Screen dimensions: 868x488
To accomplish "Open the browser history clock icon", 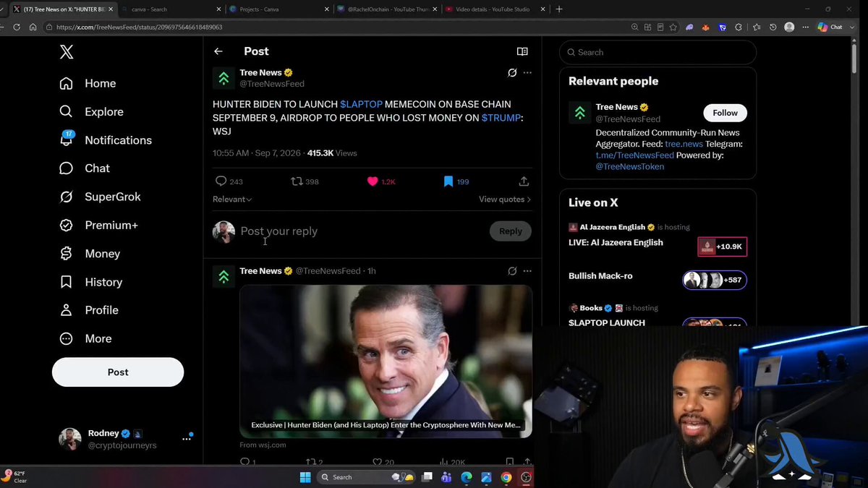I will tap(773, 27).
